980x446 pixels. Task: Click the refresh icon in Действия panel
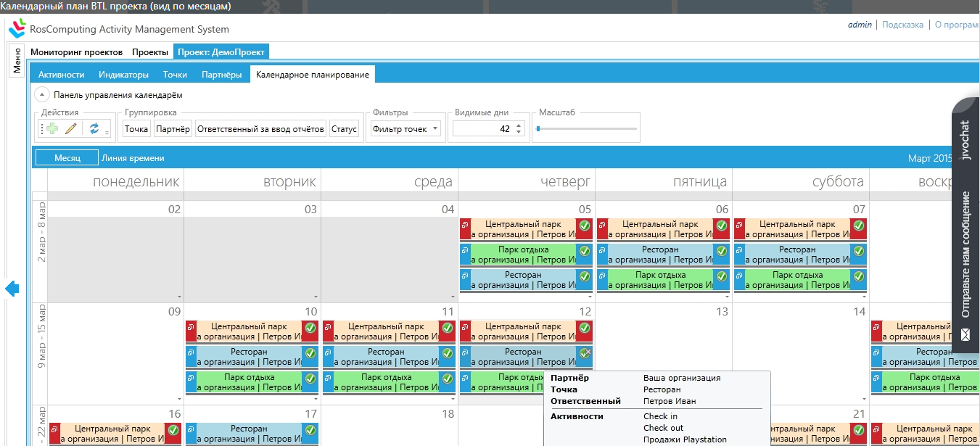94,128
